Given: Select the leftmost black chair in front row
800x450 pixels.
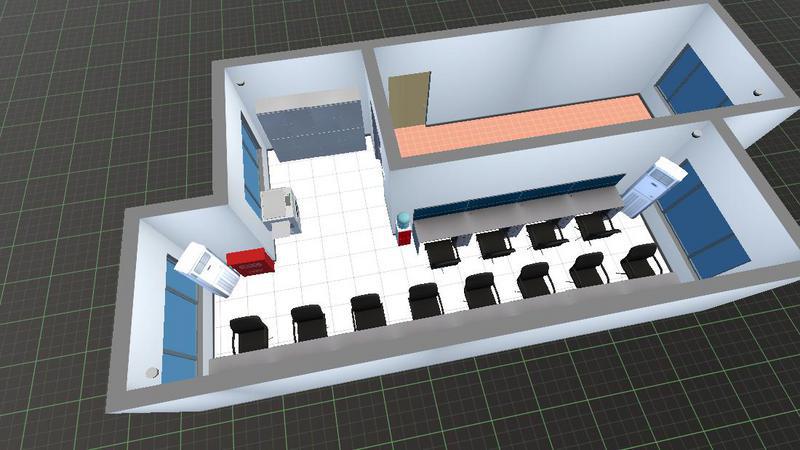Looking at the screenshot, I should click(x=249, y=333).
